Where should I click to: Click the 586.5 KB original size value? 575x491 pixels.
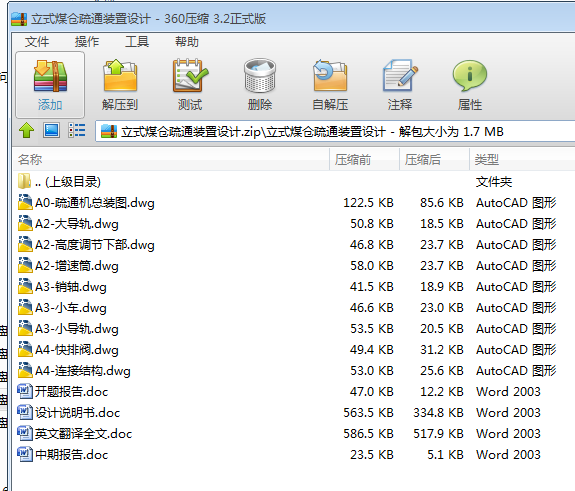pos(368,434)
